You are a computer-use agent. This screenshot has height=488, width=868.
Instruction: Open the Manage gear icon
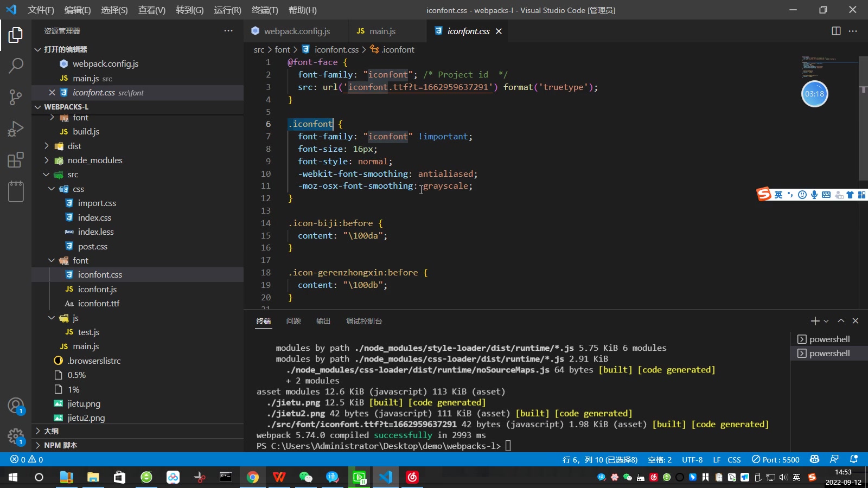[16, 436]
